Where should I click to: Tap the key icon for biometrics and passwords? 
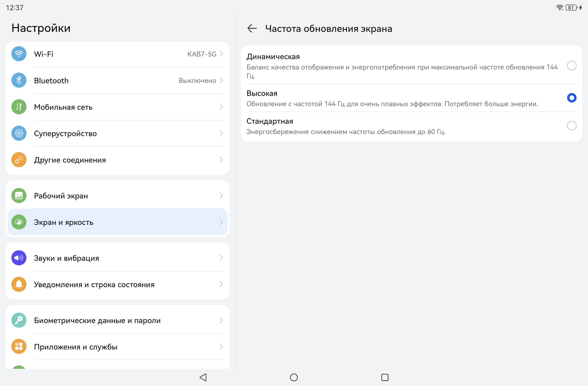pyautogui.click(x=19, y=320)
